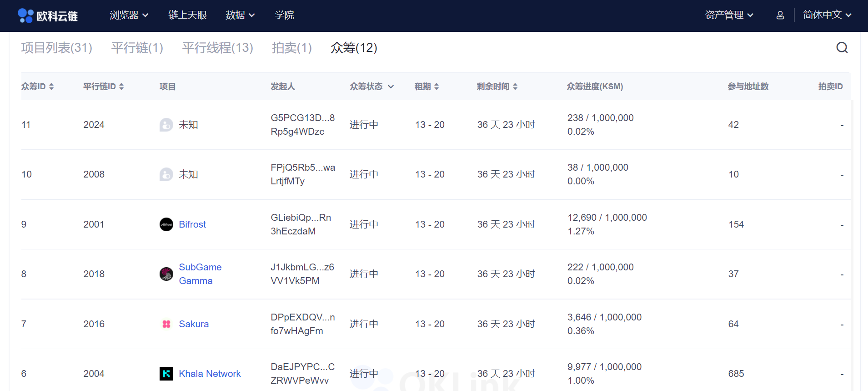
Task: Sort by 平行链ID column arrows
Action: coord(121,86)
